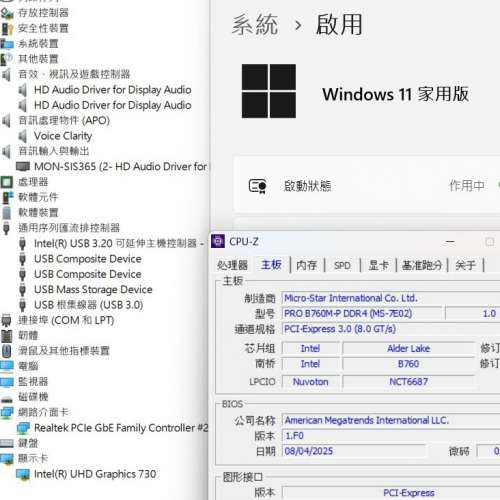Screen dimensions: 500x500
Task: Click the other devices category icon
Action: point(7,59)
